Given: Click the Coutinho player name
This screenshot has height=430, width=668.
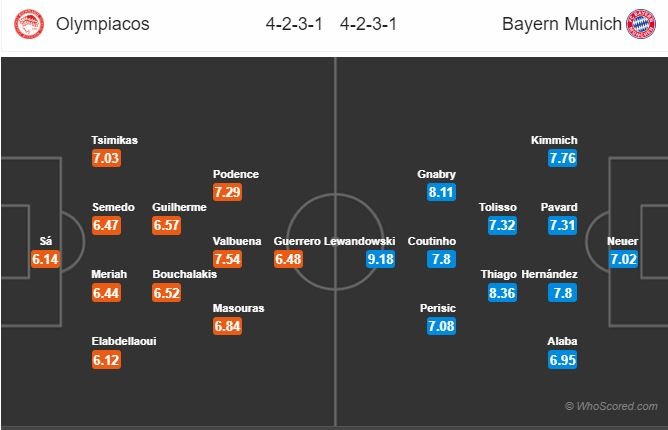Looking at the screenshot, I should 432,241.
